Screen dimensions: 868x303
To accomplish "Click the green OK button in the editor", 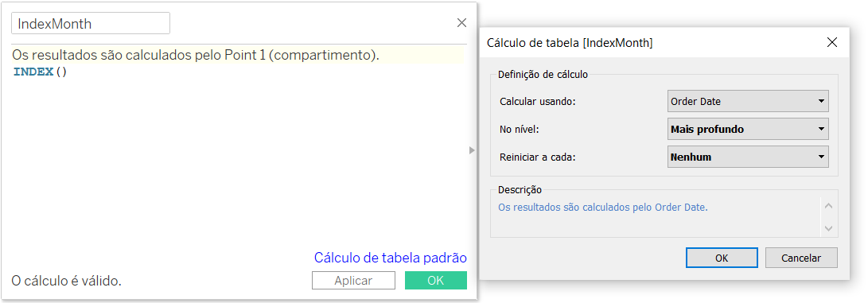I will pyautogui.click(x=436, y=280).
